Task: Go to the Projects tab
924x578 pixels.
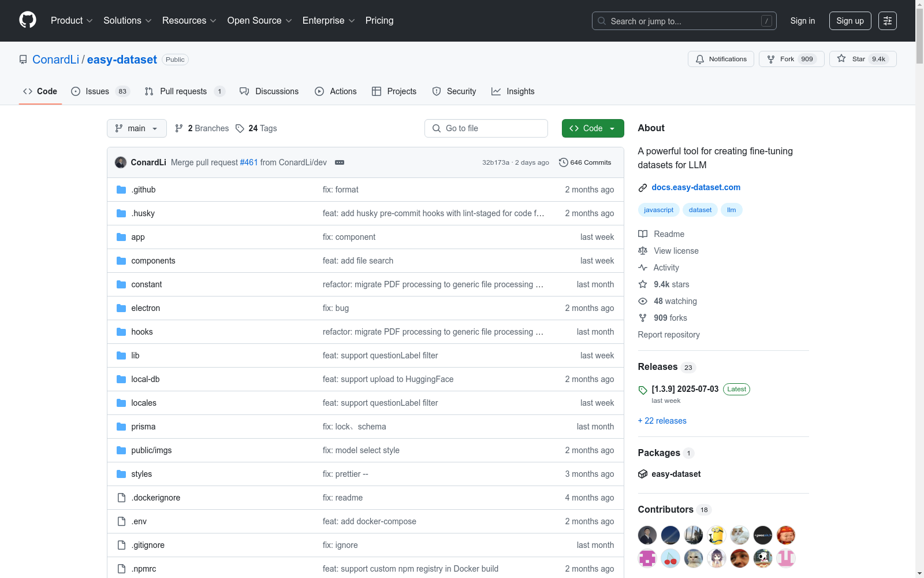Action: 394,91
